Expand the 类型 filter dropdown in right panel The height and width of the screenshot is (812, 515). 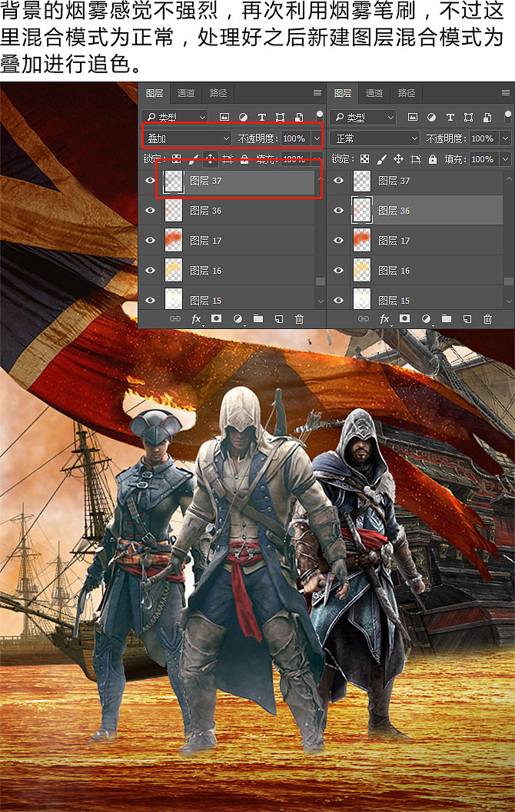coord(363,118)
